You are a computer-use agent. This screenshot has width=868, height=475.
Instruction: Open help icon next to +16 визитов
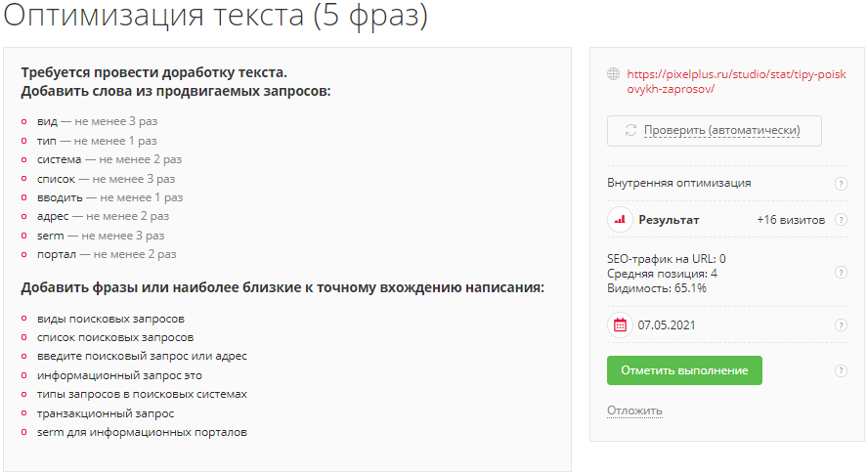[841, 220]
